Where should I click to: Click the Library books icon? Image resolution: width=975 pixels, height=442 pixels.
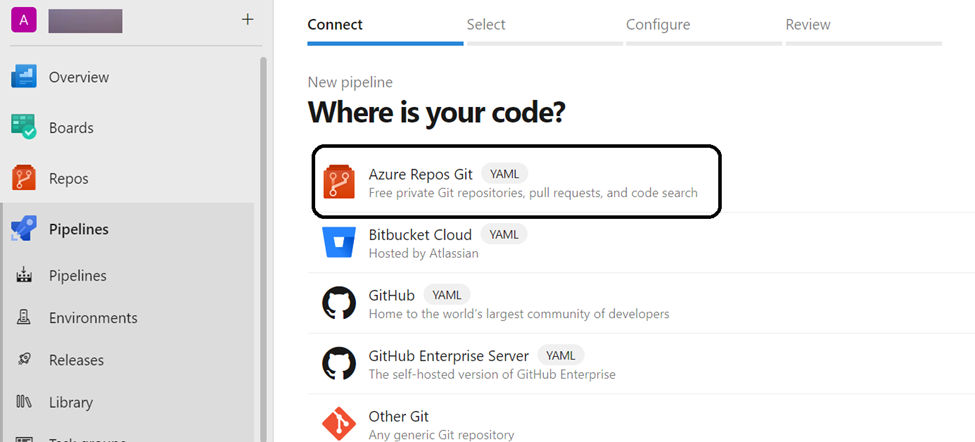(24, 402)
